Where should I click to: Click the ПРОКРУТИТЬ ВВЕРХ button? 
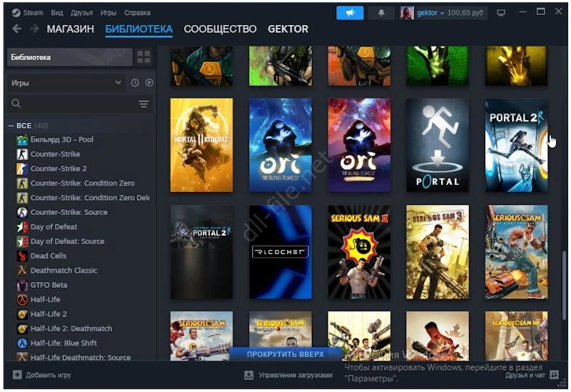(285, 354)
